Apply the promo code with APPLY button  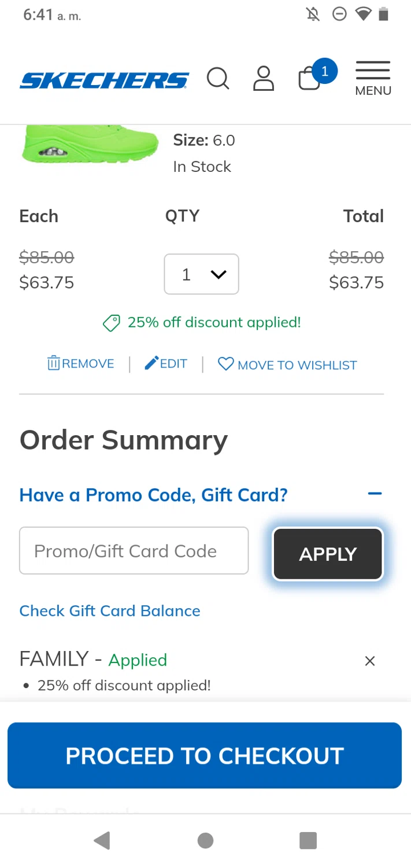[328, 554]
